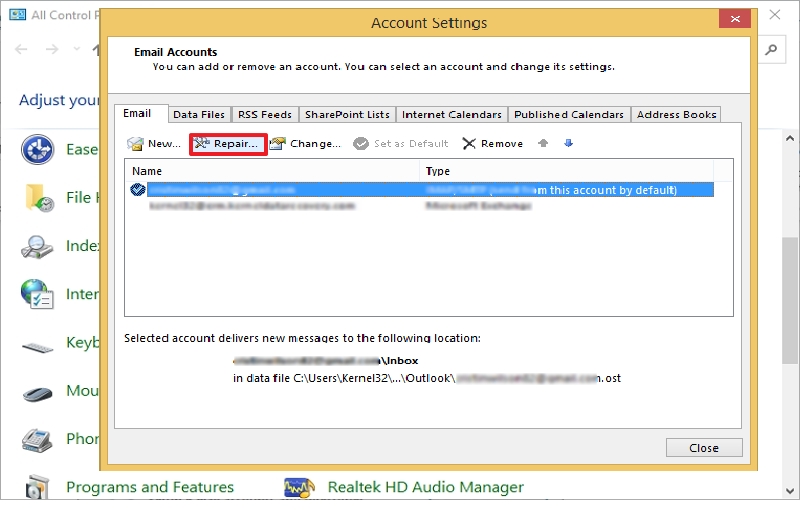Open Programs and Features control panel item
Image resolution: width=800 pixels, height=510 pixels.
click(x=149, y=487)
